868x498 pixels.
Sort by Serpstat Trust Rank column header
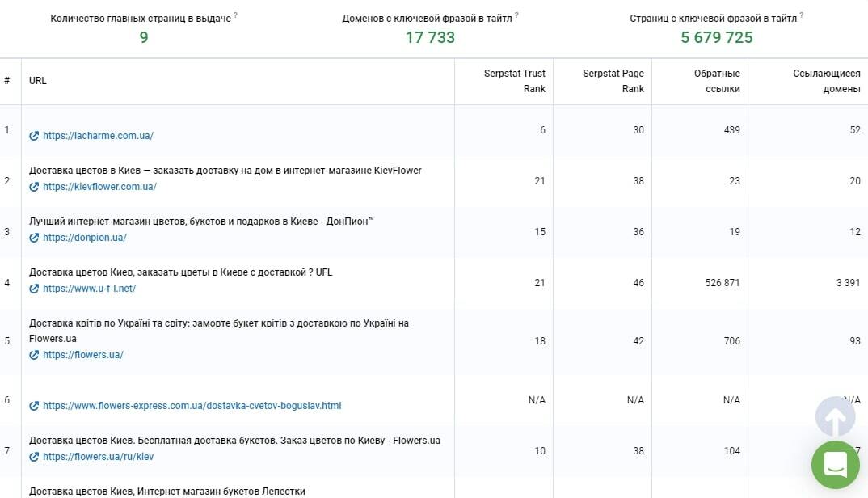tap(514, 81)
